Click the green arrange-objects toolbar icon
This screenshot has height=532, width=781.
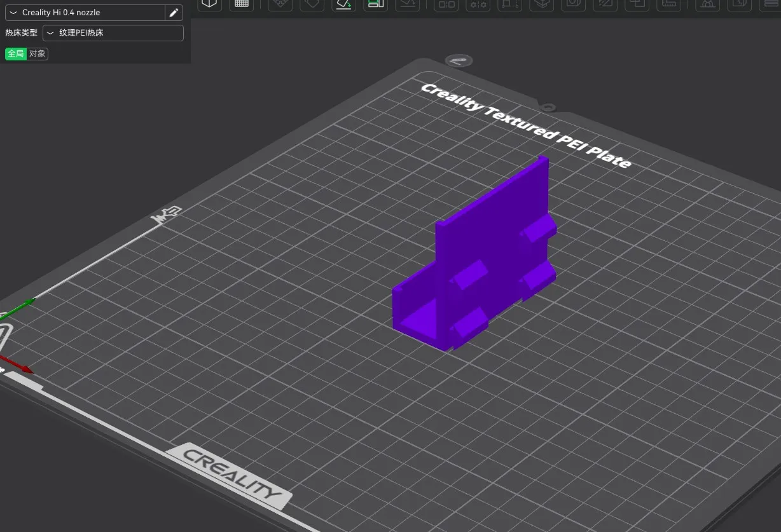click(375, 4)
